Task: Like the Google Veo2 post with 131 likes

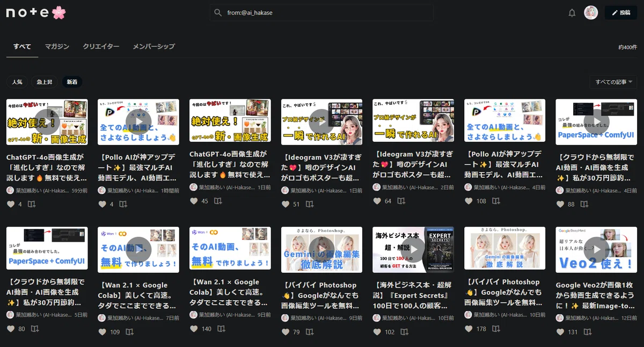Action: click(560, 332)
